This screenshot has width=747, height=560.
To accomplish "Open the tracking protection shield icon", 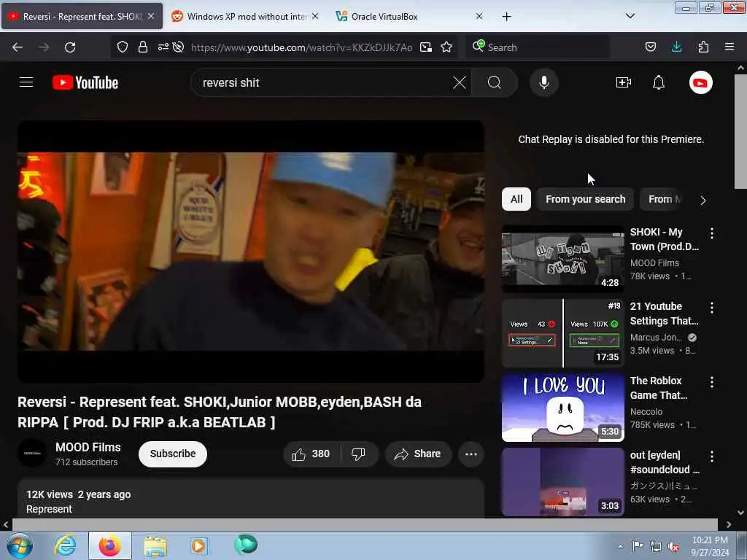I will click(123, 47).
